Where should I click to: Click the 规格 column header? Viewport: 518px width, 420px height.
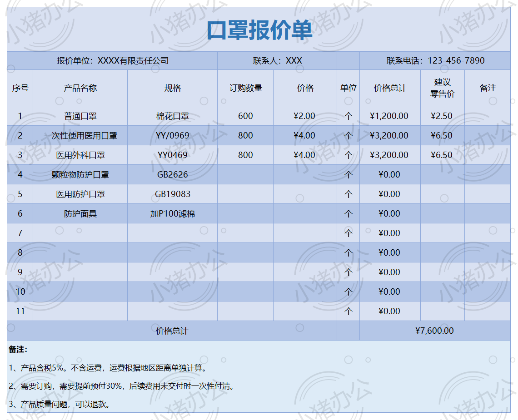point(173,88)
